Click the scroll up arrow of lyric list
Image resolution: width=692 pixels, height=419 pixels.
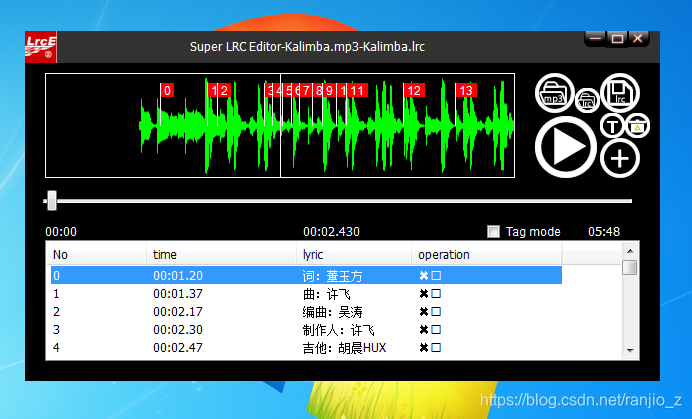coord(630,251)
